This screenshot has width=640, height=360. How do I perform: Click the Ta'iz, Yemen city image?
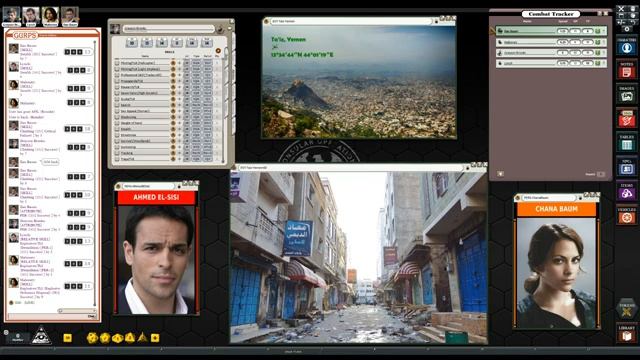pos(359,82)
